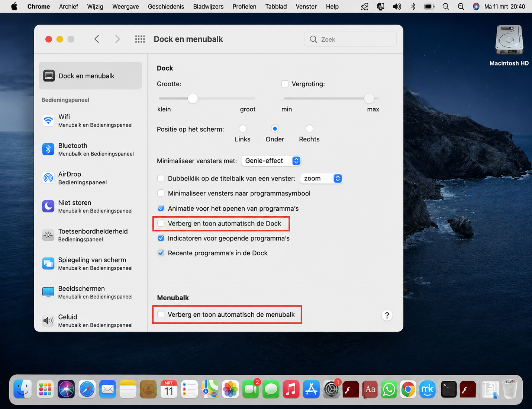
Task: Open Finder from the Dock
Action: (23, 389)
